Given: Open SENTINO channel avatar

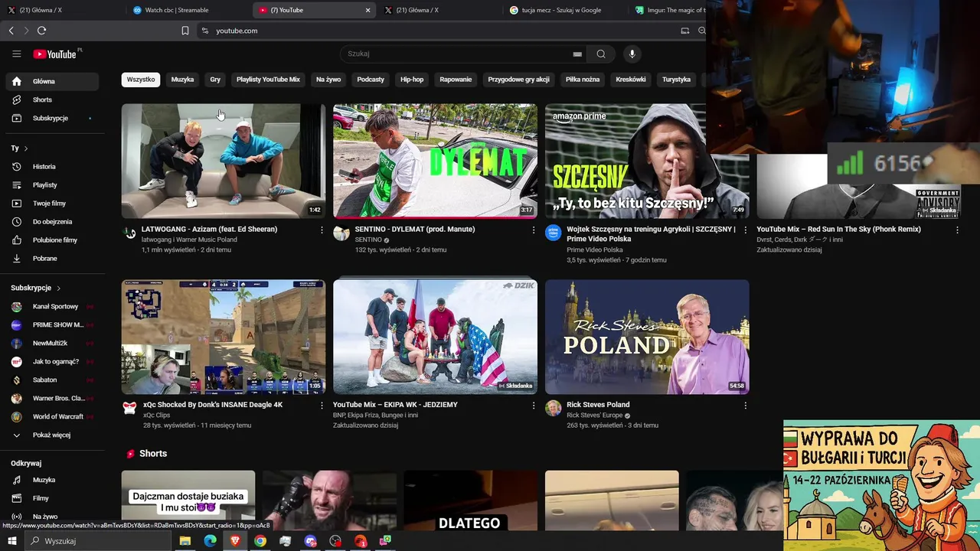Looking at the screenshot, I should (341, 233).
